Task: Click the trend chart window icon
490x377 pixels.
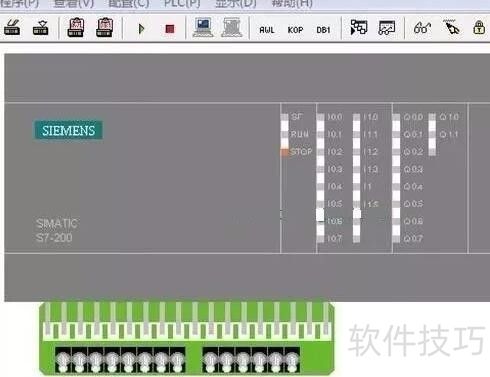Action: point(387,28)
